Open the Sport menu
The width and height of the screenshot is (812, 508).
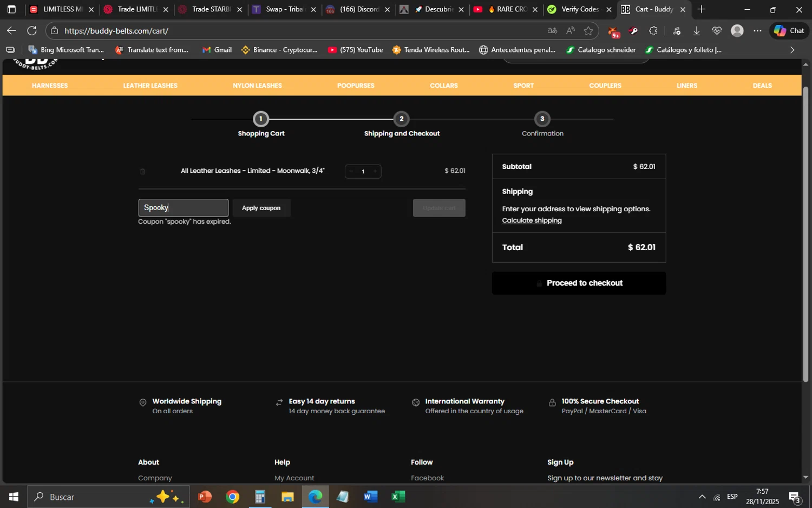523,86
